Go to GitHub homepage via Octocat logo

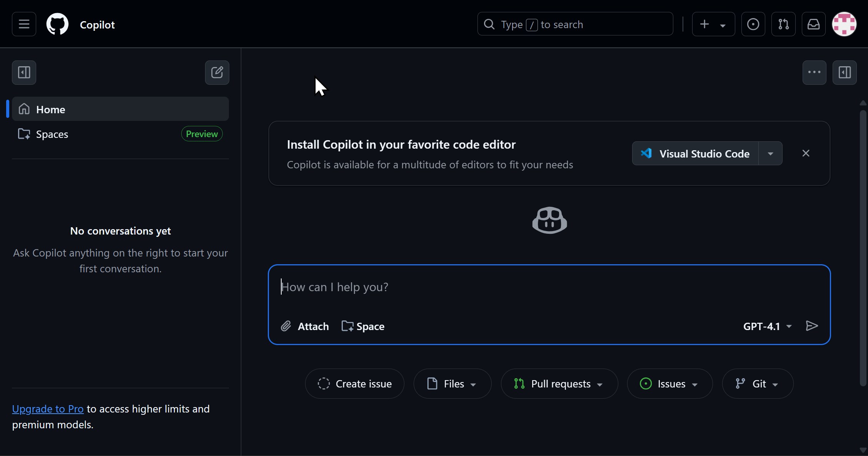pyautogui.click(x=57, y=24)
